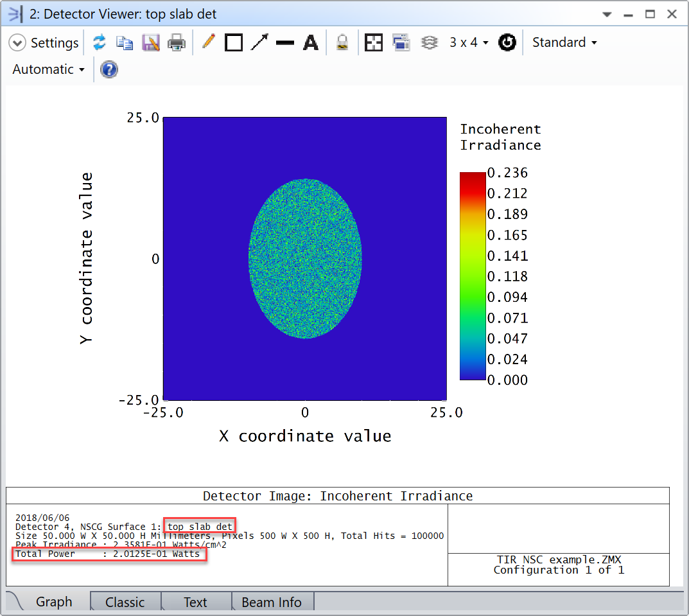Open the 3 x 4 layout dropdown

469,42
